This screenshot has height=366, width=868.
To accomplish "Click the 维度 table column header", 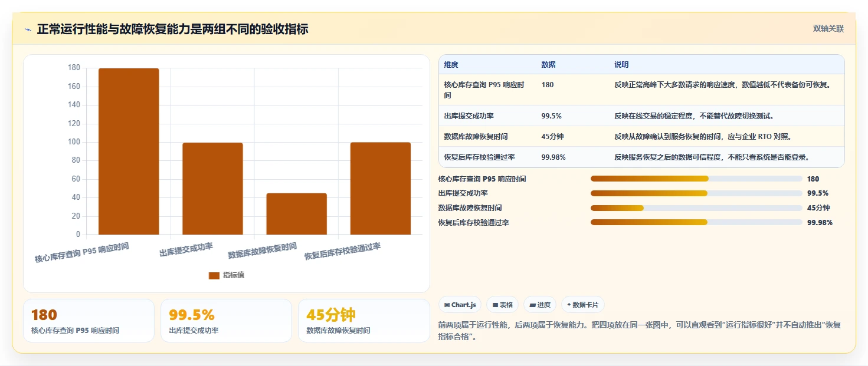I will point(451,65).
